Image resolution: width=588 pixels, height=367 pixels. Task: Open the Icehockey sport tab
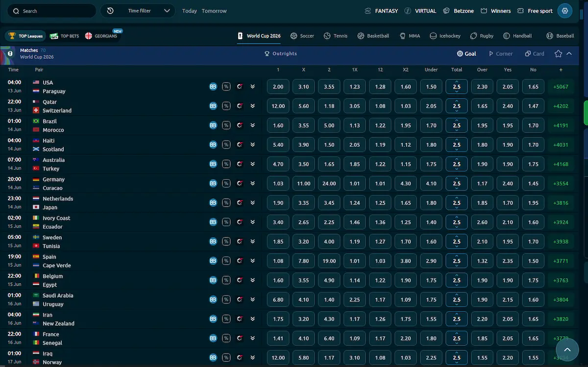pos(445,36)
